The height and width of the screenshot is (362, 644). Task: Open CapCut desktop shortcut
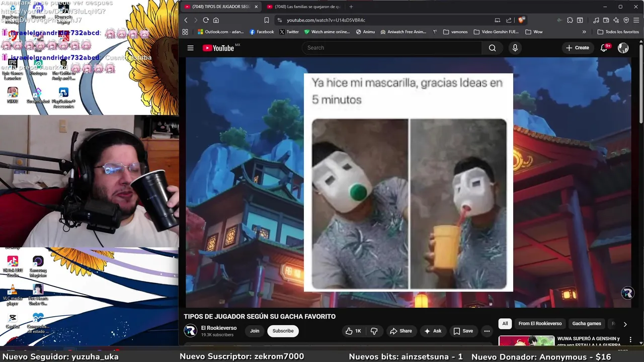(x=13, y=321)
